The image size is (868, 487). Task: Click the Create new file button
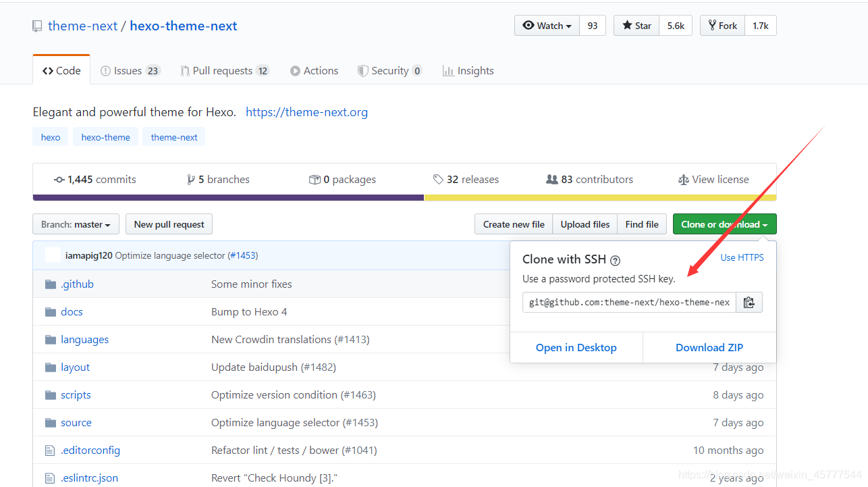514,224
